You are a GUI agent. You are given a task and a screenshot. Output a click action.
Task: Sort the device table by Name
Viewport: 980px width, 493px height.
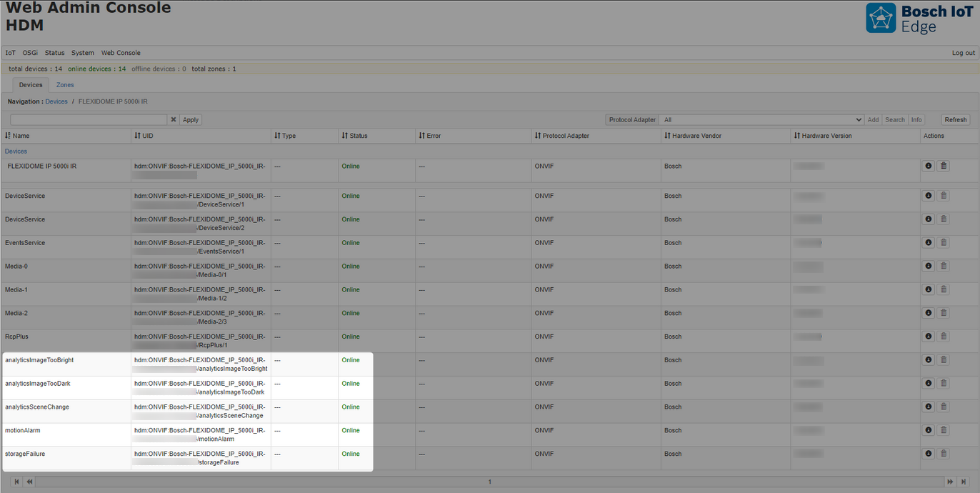click(9, 135)
